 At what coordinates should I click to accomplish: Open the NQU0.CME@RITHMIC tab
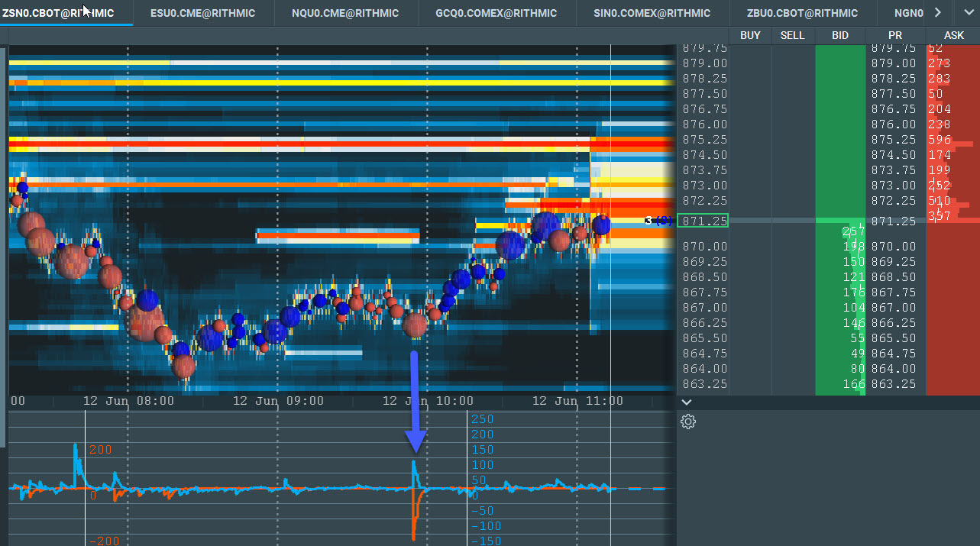pyautogui.click(x=345, y=13)
